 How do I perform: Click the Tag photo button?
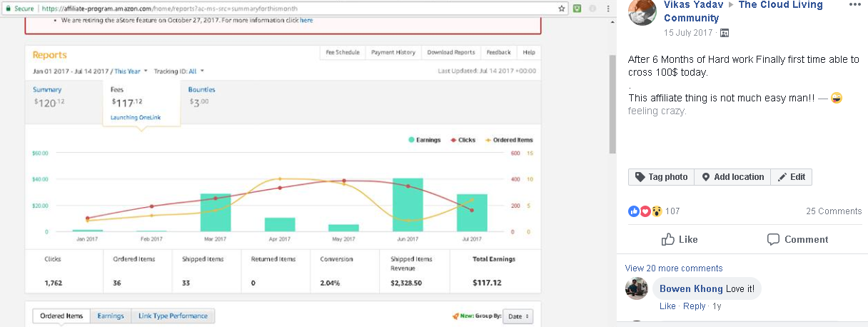point(661,177)
